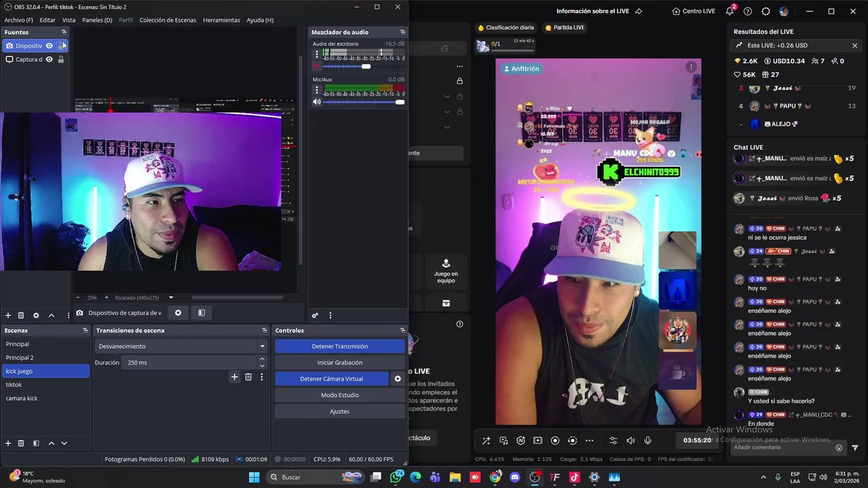
Task: Click Detener Cámara Virtual button
Action: tap(332, 379)
